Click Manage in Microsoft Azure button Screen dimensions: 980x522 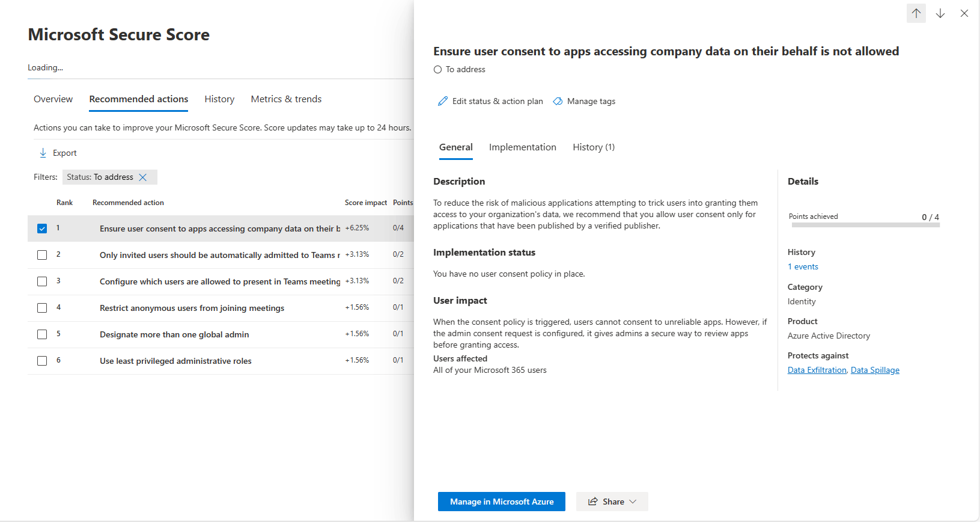tap(501, 502)
